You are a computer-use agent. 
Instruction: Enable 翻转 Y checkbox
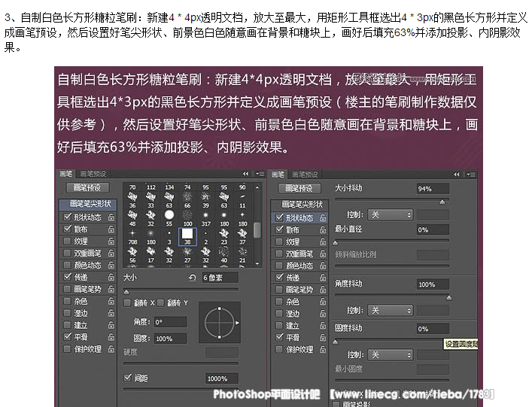(x=160, y=302)
